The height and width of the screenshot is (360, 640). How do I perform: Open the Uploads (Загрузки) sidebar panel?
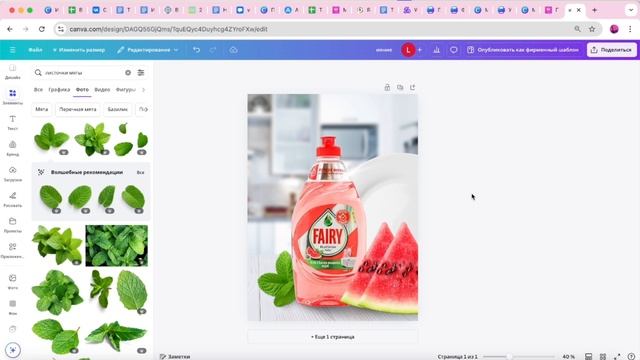(13, 174)
